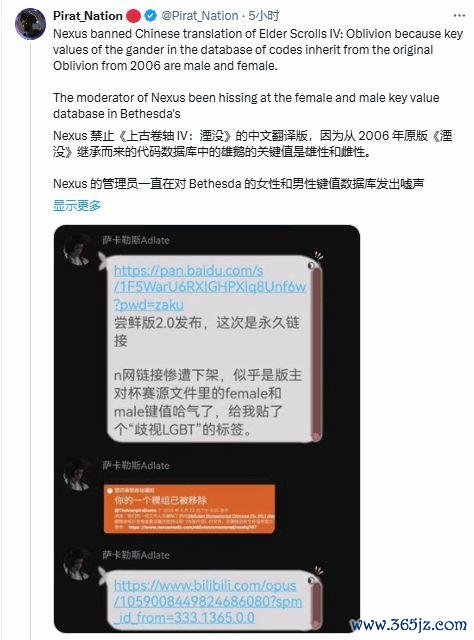474x640 pixels.
Task: Click third 萨卡勒斯Adlate chat avatar
Action: click(x=78, y=564)
